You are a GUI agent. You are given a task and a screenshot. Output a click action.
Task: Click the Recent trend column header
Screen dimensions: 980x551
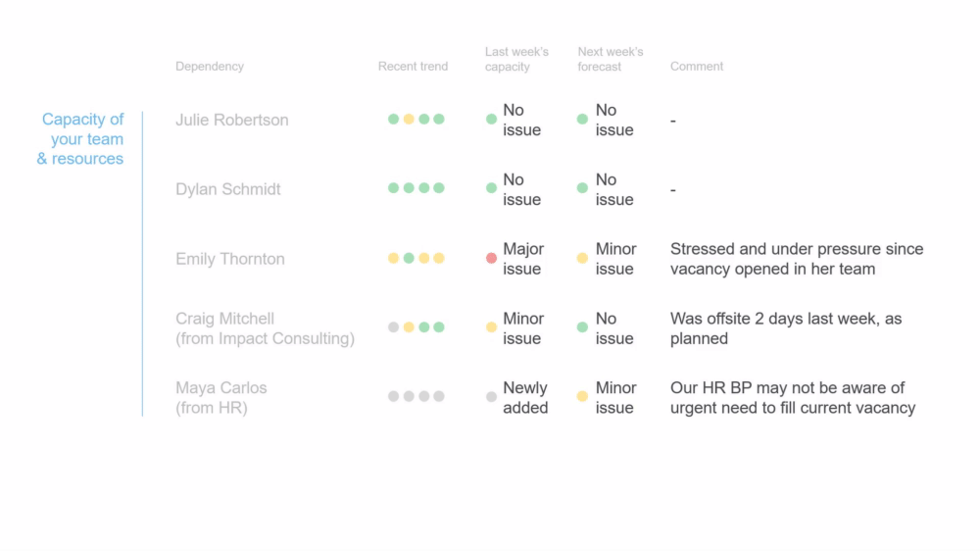414,67
